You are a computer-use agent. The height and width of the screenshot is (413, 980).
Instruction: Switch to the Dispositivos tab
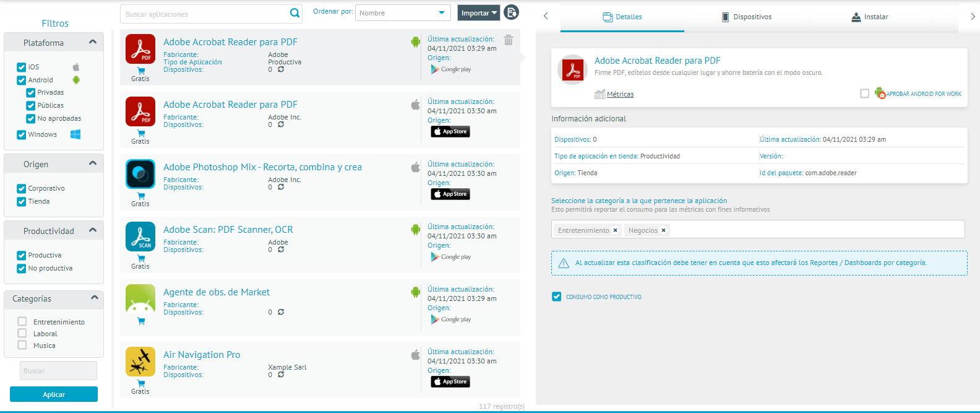pos(746,17)
